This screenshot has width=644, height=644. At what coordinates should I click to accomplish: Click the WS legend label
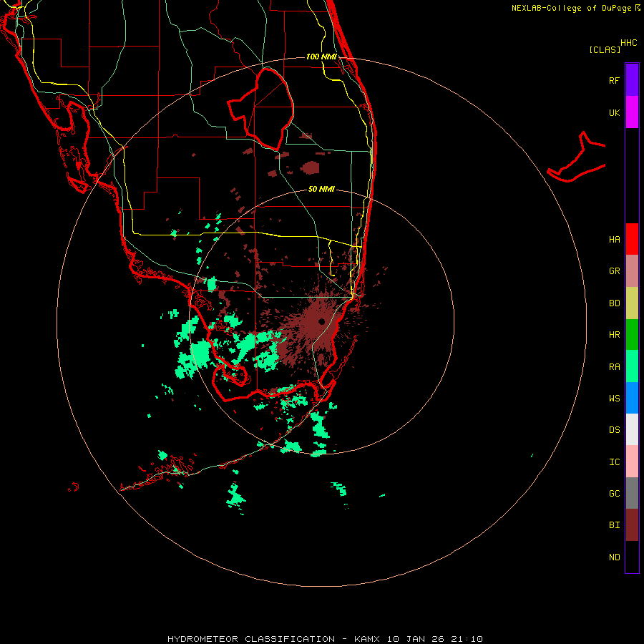[614, 399]
